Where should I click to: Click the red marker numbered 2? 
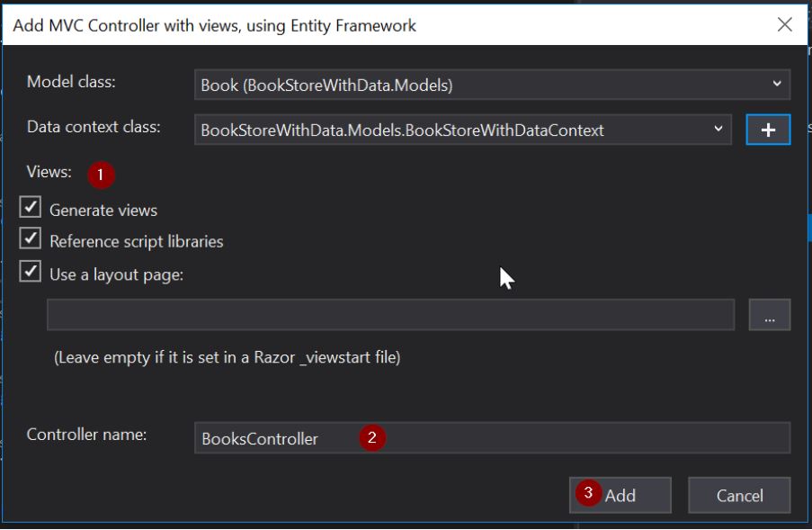click(x=372, y=438)
